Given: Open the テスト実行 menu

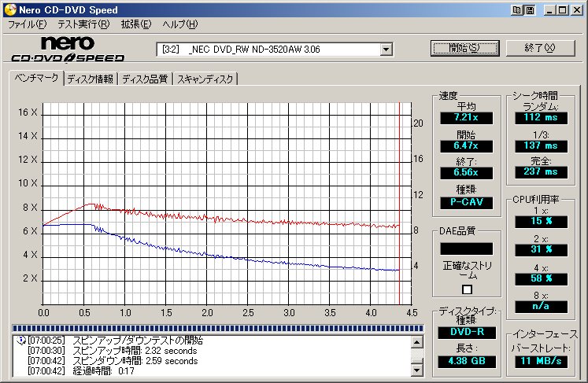Looking at the screenshot, I should click(83, 24).
